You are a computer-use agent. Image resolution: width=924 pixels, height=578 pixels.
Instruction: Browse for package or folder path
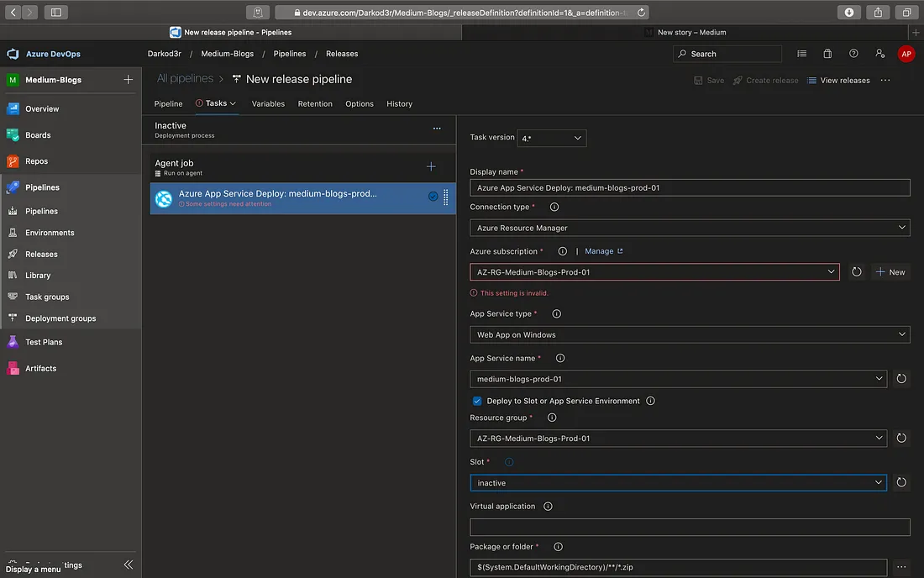(901, 567)
